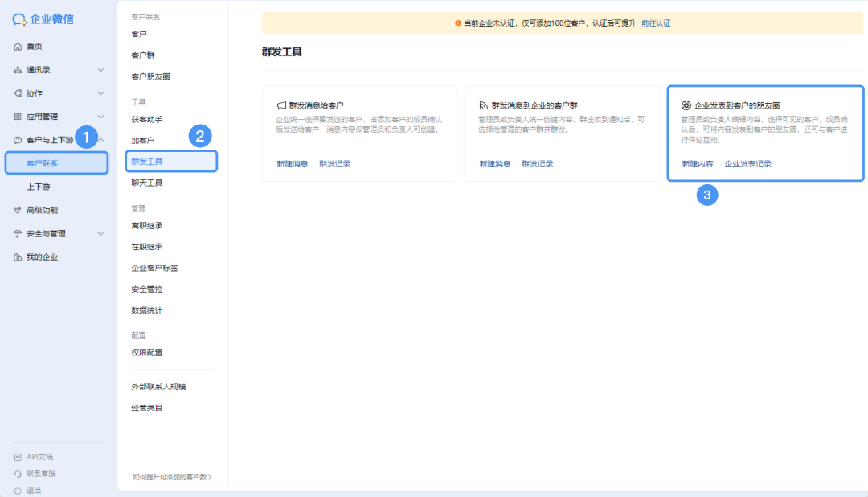Screen dimensions: 868x497
Task: Click the 退出 logout icon
Action: [x=18, y=490]
